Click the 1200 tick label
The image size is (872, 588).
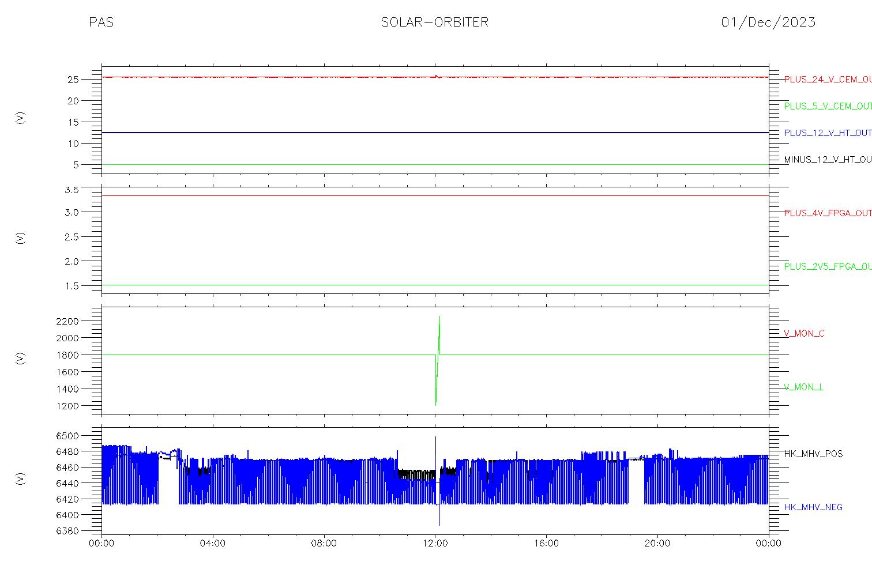coord(67,406)
